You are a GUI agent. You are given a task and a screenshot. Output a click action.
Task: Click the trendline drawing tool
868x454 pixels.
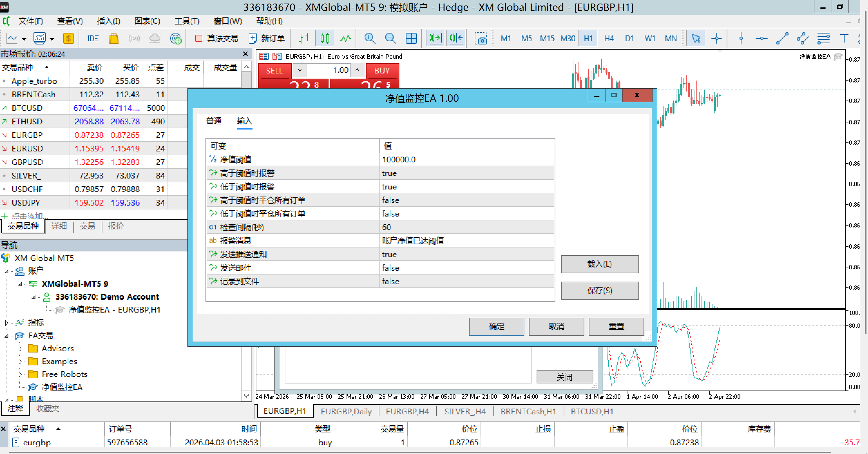pyautogui.click(x=782, y=38)
